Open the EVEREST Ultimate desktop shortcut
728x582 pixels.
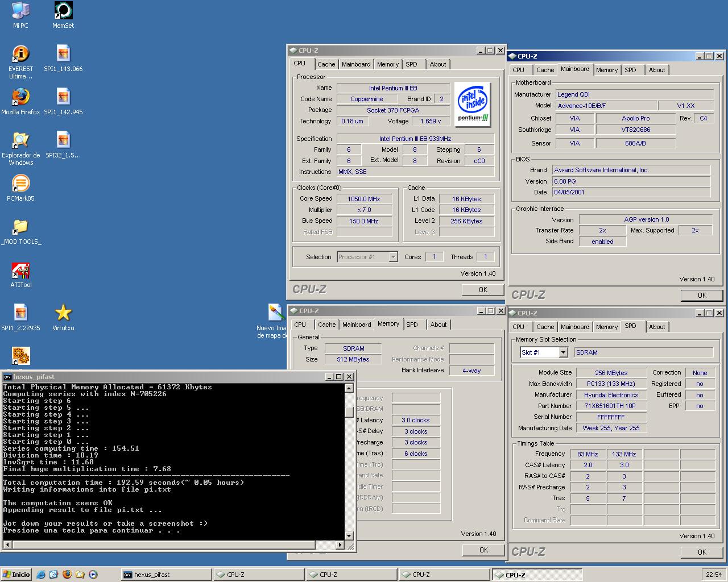click(x=20, y=53)
